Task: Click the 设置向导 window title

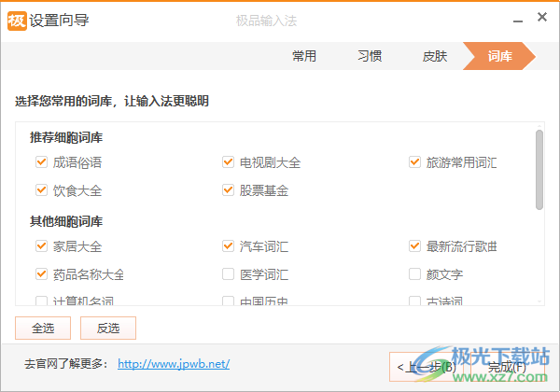Action: tap(59, 21)
